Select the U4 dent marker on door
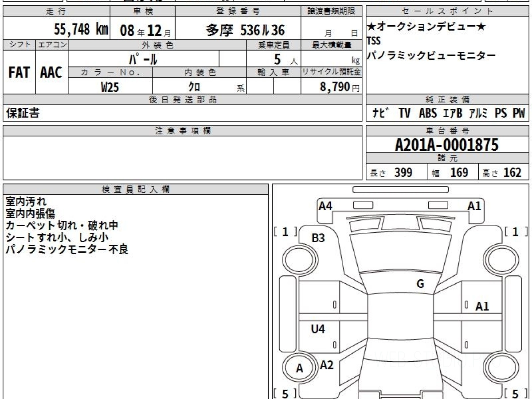 318,329
